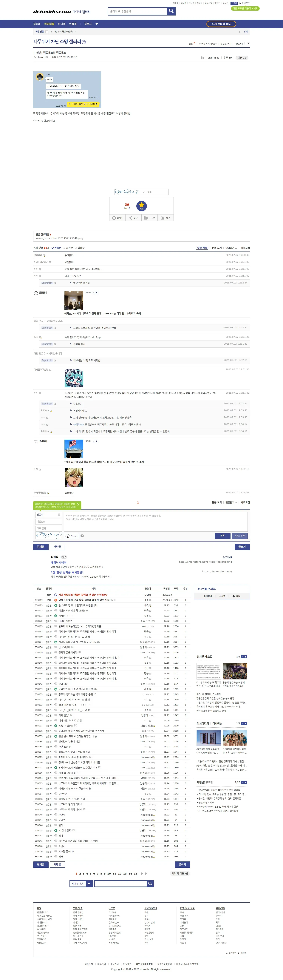The height and width of the screenshot is (980, 283).
Task: Open post '나무위키 차단 소명 갤러리 이전합니다.'
Action: [78, 689]
